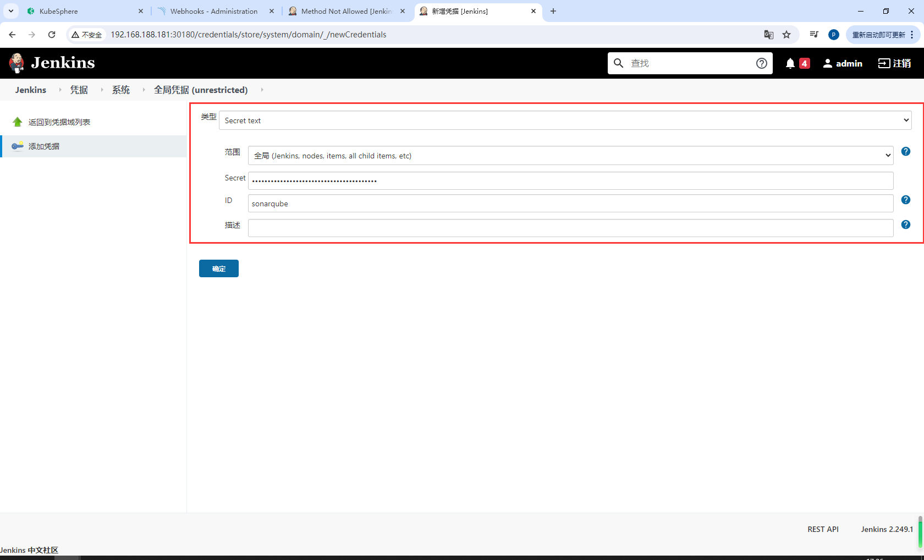Select the 添加凭据 sidebar item
924x560 pixels.
coord(94,146)
